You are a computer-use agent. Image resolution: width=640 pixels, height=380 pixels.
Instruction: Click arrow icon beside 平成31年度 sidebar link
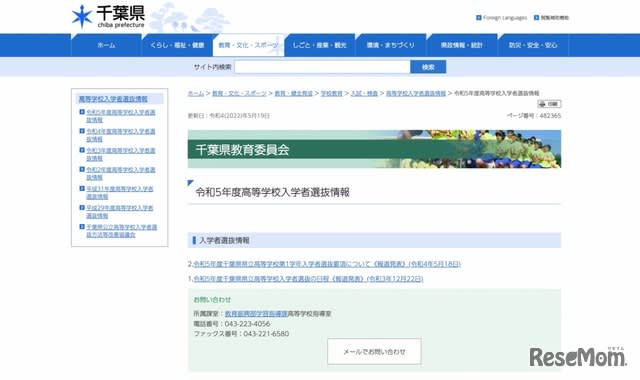point(82,189)
